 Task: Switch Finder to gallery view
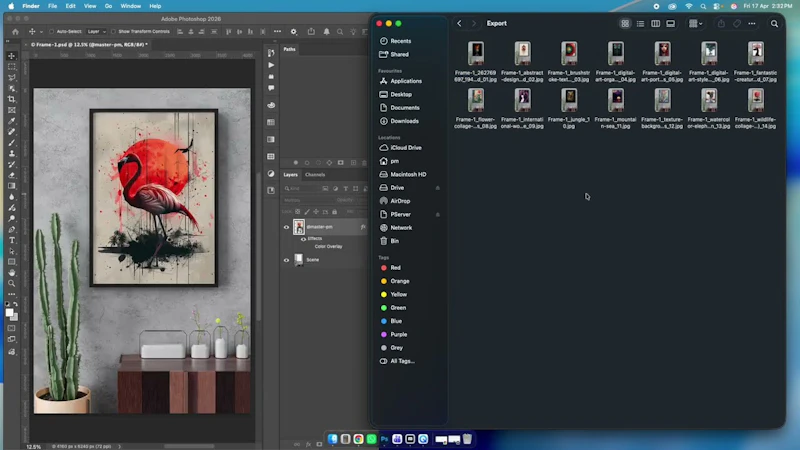670,23
